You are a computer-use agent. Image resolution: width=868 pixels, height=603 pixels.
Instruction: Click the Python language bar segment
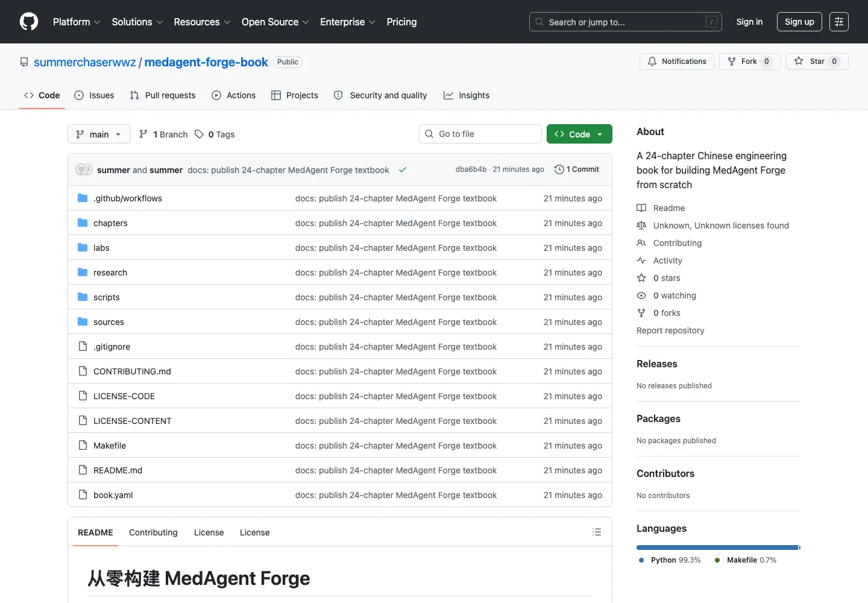(x=717, y=548)
